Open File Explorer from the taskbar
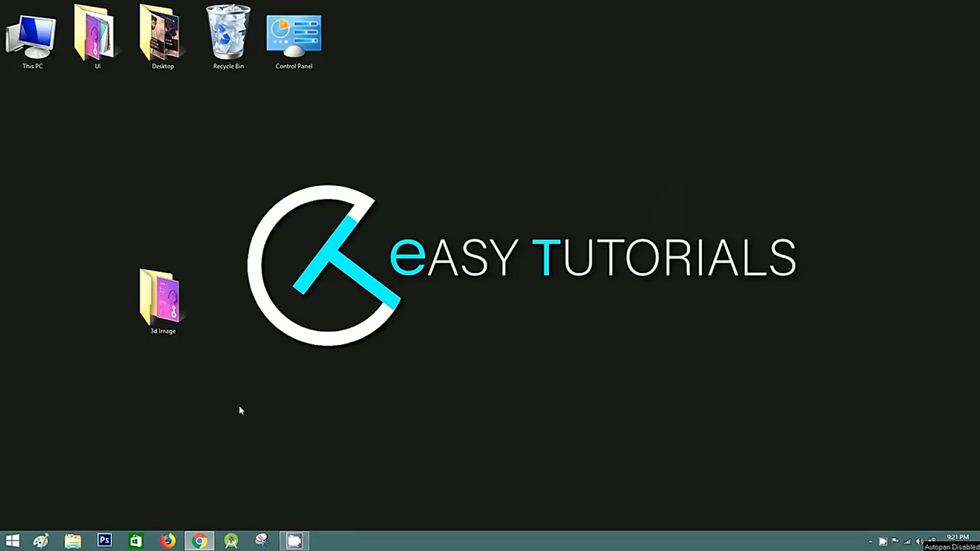Screen dimensions: 980x551 coord(73,541)
